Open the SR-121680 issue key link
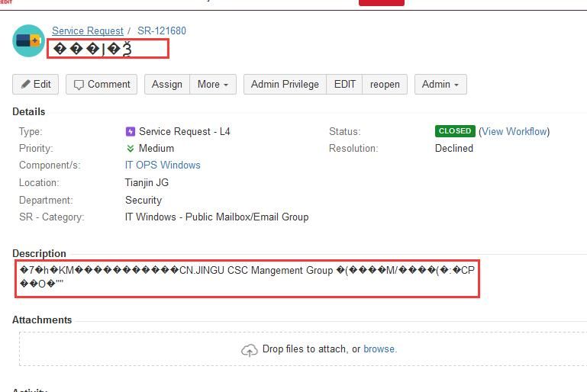Image resolution: width=587 pixels, height=392 pixels. click(x=162, y=31)
